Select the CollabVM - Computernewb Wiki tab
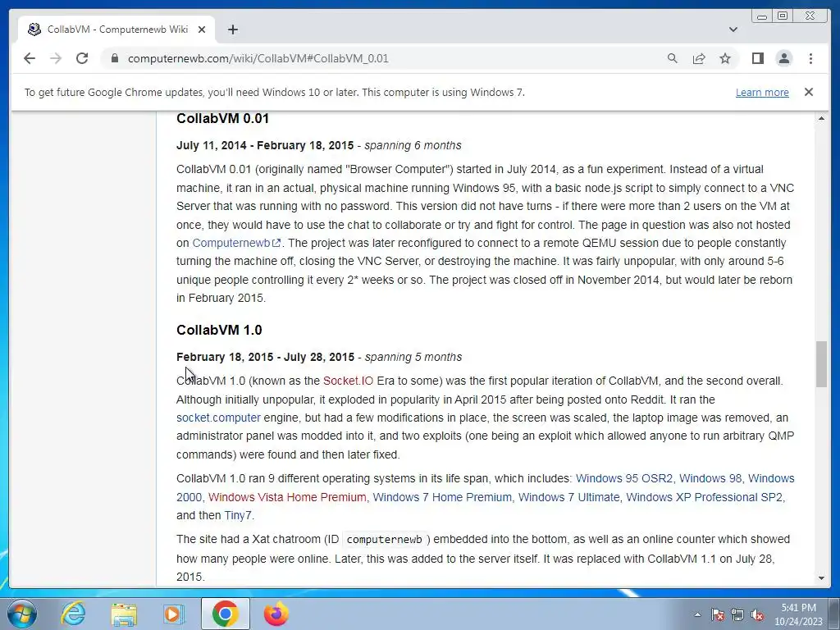Viewport: 840px width, 630px height. click(x=116, y=30)
